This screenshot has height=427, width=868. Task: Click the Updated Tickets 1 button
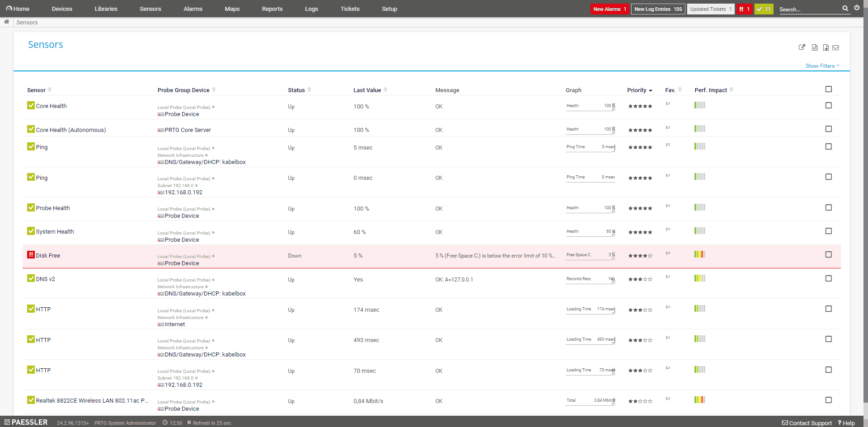point(711,9)
